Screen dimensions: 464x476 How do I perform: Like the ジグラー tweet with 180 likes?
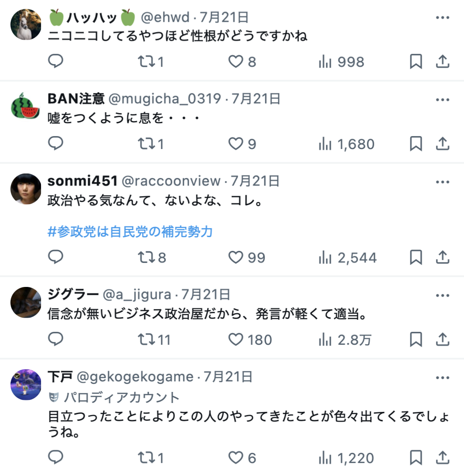tap(250, 340)
